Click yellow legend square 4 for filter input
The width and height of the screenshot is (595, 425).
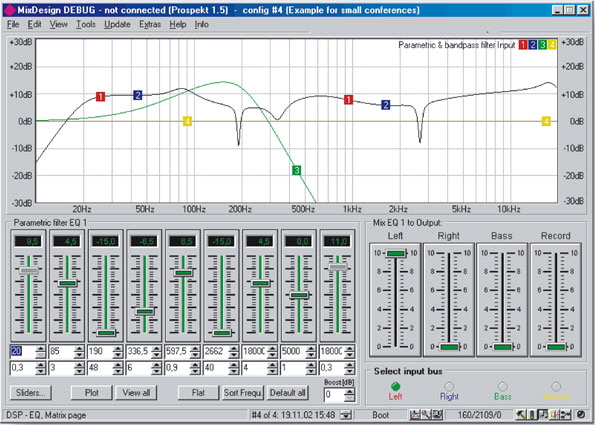[552, 46]
